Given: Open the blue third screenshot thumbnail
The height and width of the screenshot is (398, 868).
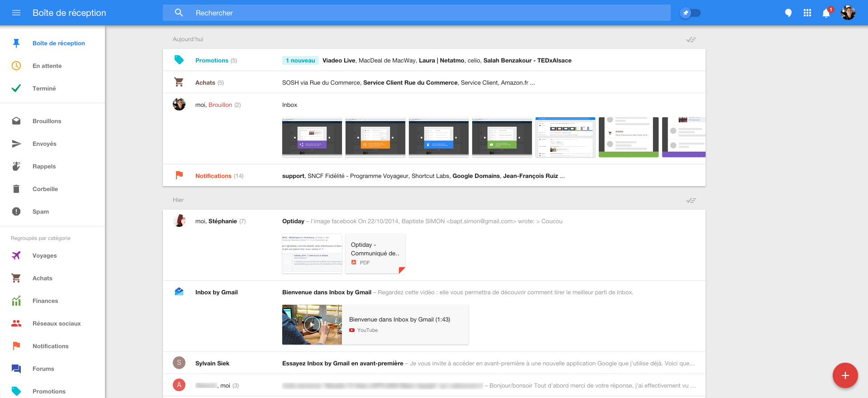Looking at the screenshot, I should pyautogui.click(x=439, y=137).
